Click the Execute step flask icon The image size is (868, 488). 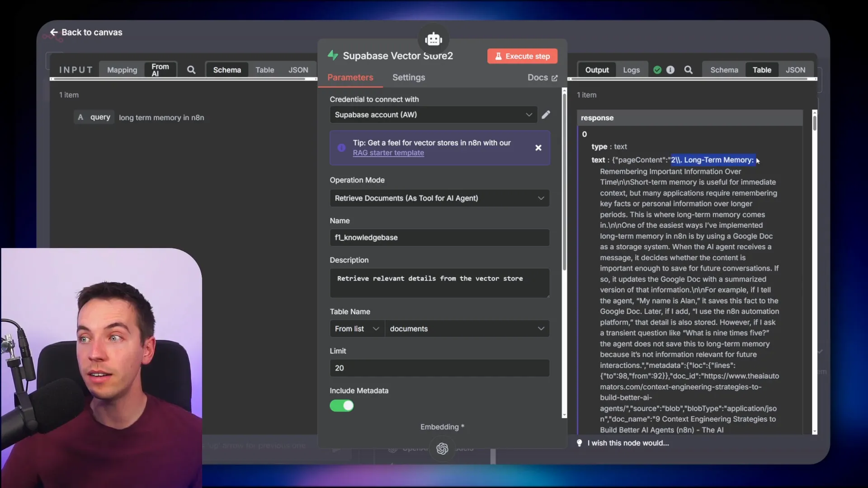point(498,56)
